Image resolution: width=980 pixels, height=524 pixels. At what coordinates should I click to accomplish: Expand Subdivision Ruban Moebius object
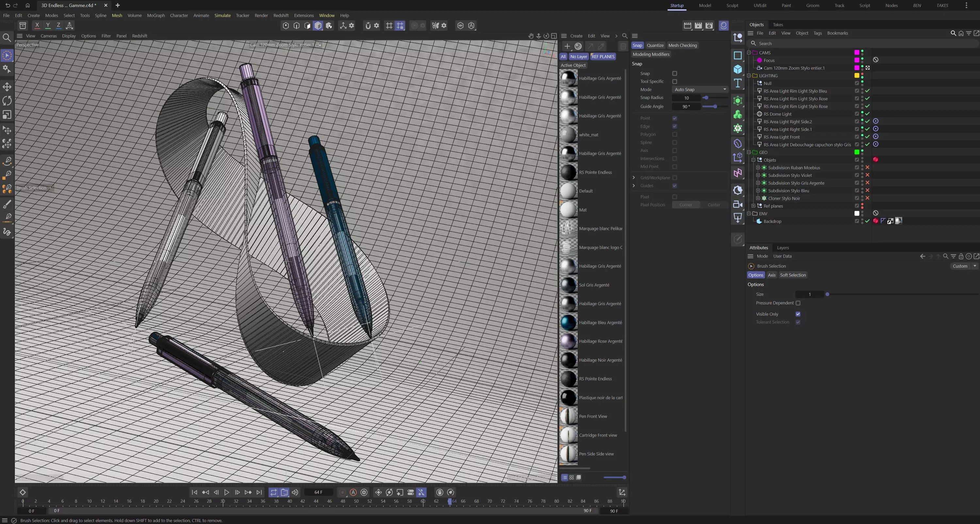click(x=758, y=168)
